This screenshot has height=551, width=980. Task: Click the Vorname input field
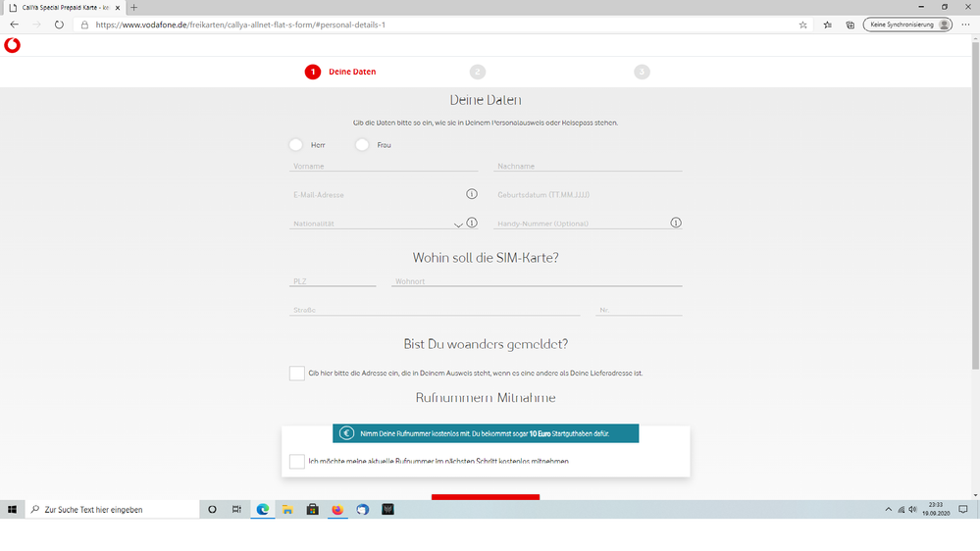(x=384, y=166)
